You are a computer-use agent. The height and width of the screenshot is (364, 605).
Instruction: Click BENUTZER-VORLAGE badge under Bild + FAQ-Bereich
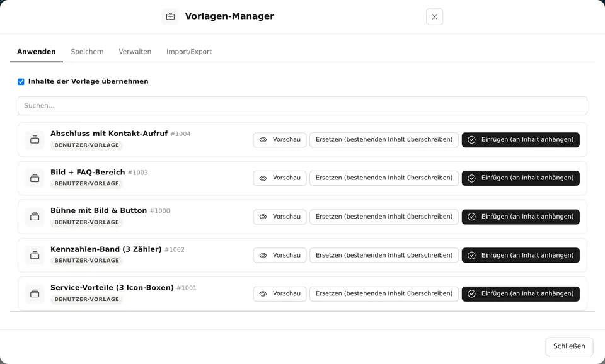(86, 183)
